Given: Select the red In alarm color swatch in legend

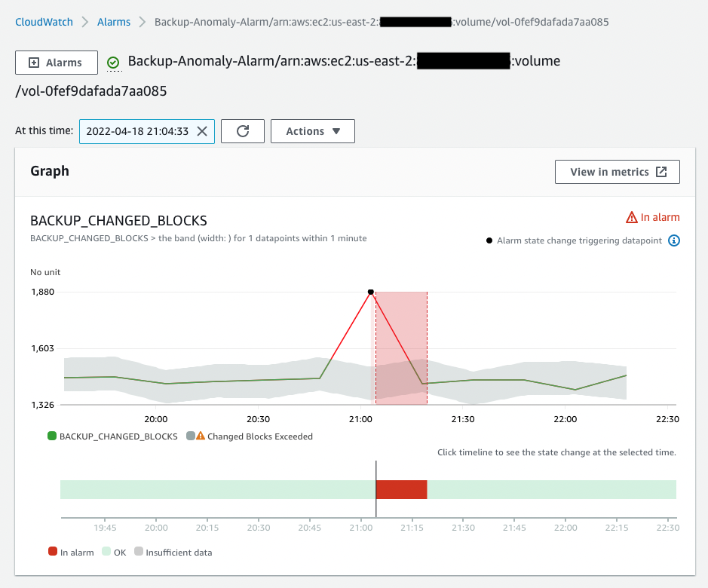Looking at the screenshot, I should pos(52,552).
